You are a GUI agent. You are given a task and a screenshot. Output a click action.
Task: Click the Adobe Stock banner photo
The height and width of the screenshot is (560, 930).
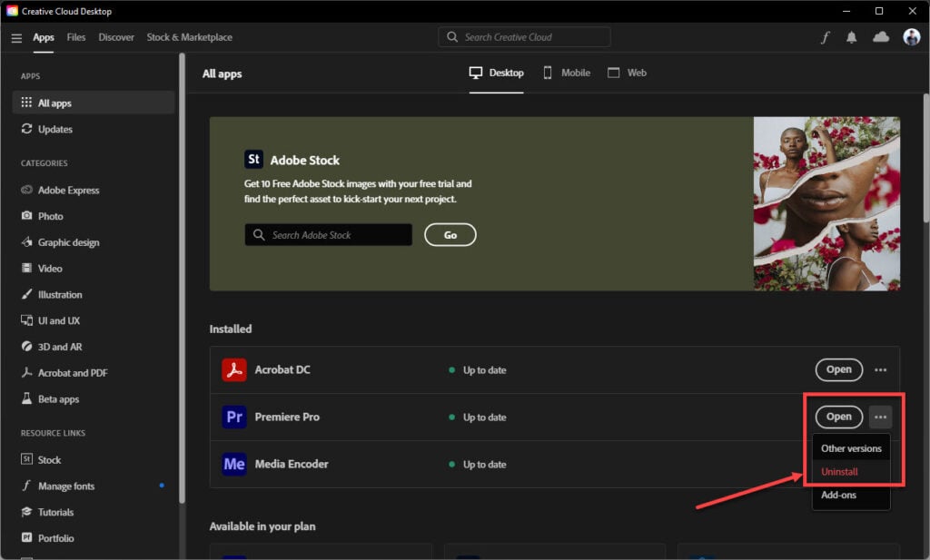click(826, 203)
